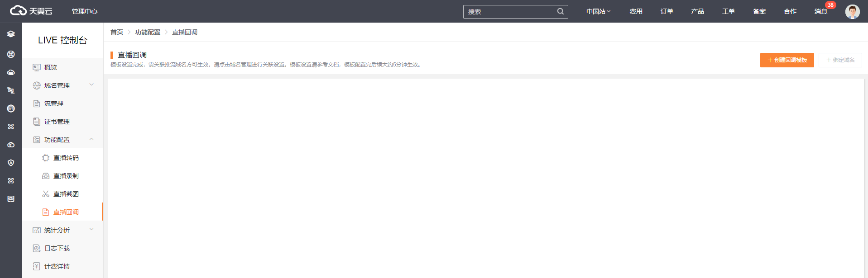Click the 域名管理 globe icon
The width and height of the screenshot is (868, 278).
point(37,85)
